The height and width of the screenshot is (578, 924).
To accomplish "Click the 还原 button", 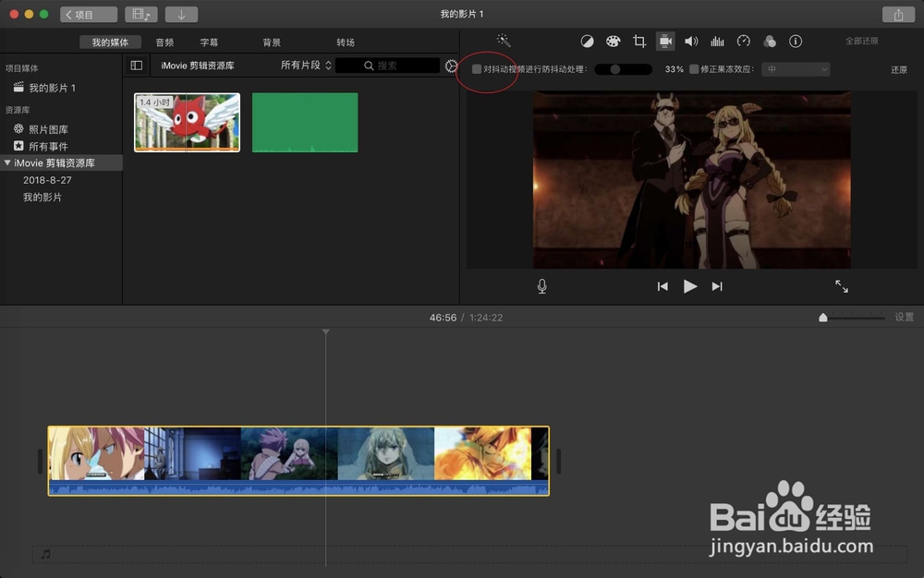I will pos(899,69).
